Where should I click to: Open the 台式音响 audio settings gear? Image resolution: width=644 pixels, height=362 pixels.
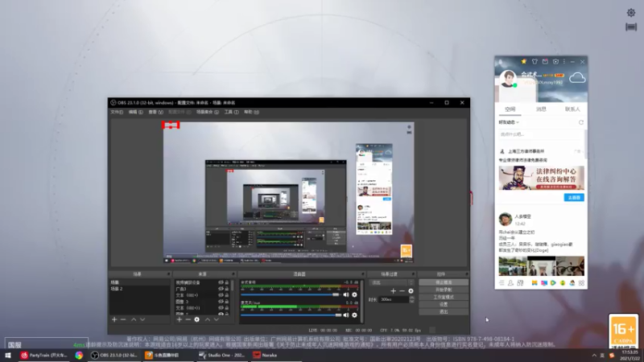click(354, 294)
